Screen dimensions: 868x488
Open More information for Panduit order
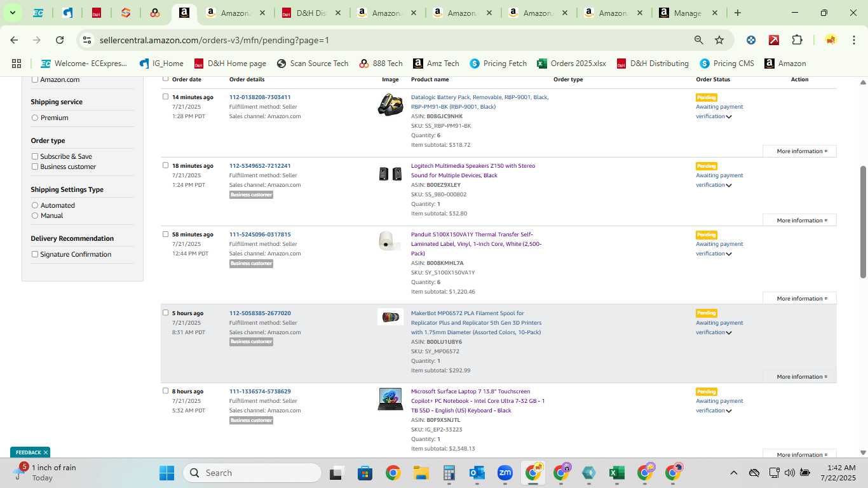(799, 299)
